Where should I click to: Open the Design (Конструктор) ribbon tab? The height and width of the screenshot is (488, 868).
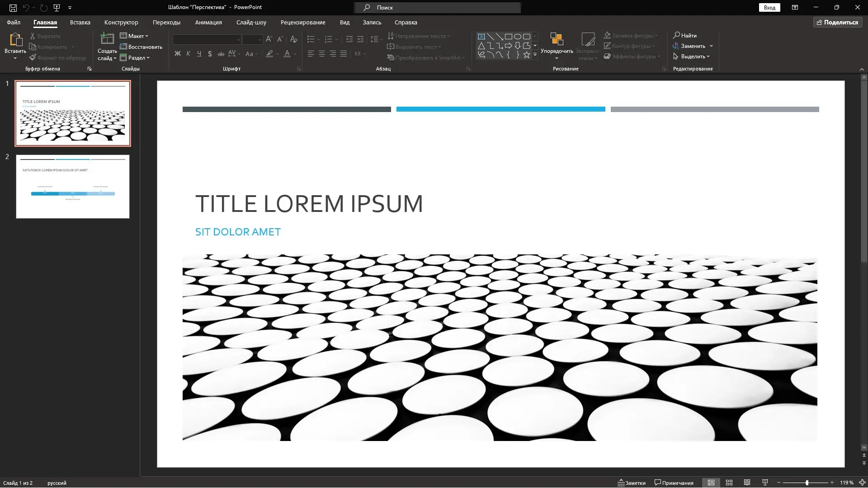point(121,22)
